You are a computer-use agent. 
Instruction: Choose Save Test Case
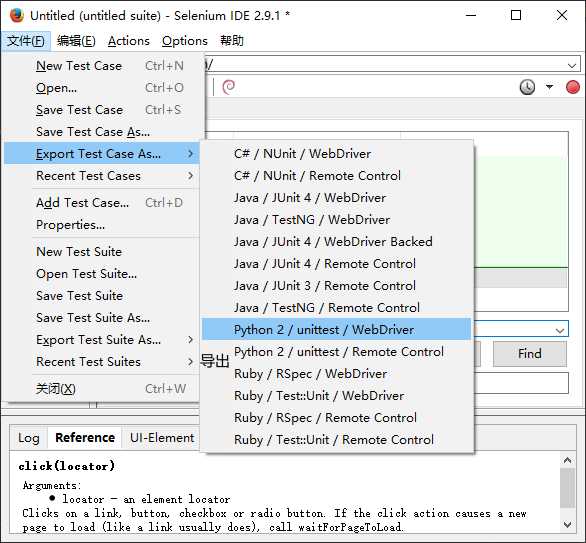pyautogui.click(x=102, y=110)
